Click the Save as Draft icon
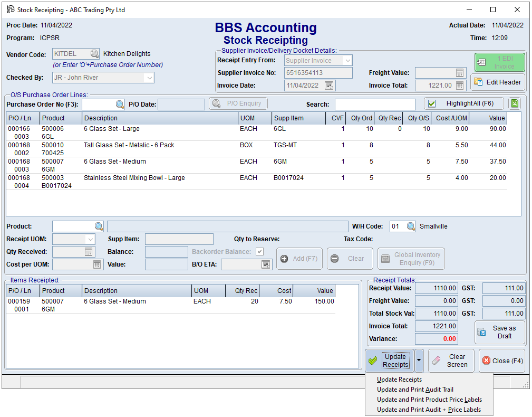The image size is (532, 417). point(482,332)
